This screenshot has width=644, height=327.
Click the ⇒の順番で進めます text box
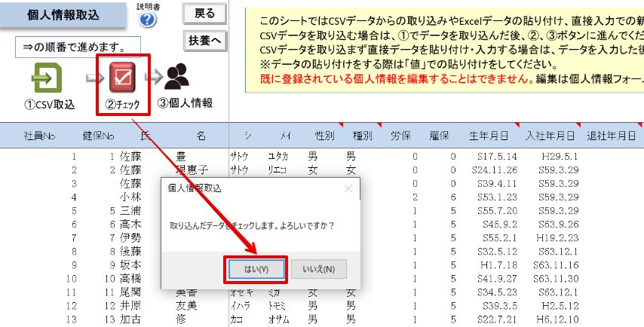point(78,47)
